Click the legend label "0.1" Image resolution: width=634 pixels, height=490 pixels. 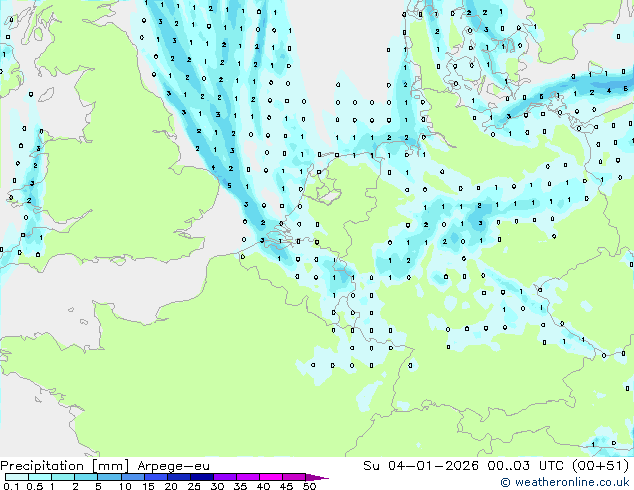click(x=11, y=486)
